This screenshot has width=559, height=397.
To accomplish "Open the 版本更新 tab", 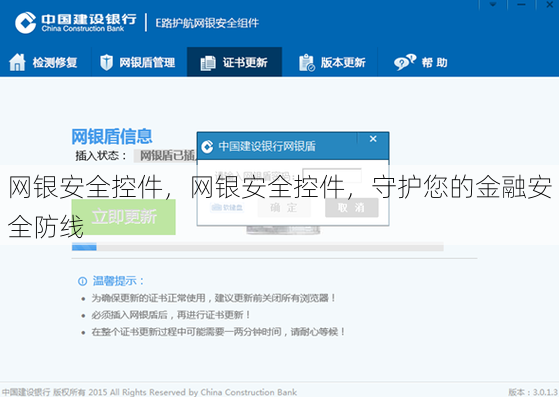I will [330, 62].
